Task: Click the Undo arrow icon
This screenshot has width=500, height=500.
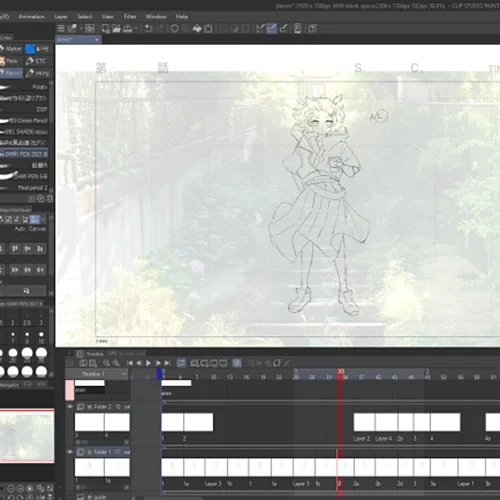Action: (149, 29)
